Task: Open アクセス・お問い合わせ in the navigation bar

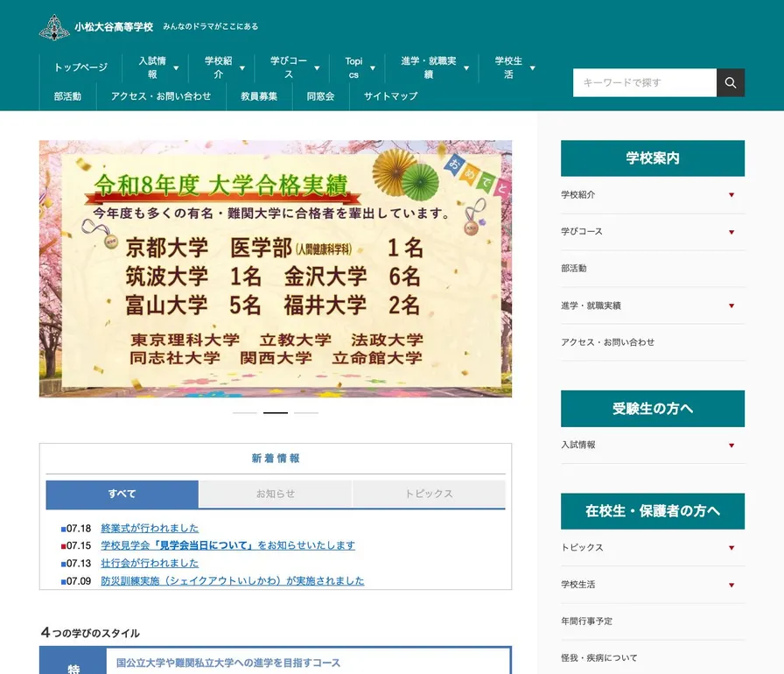Action: [161, 96]
